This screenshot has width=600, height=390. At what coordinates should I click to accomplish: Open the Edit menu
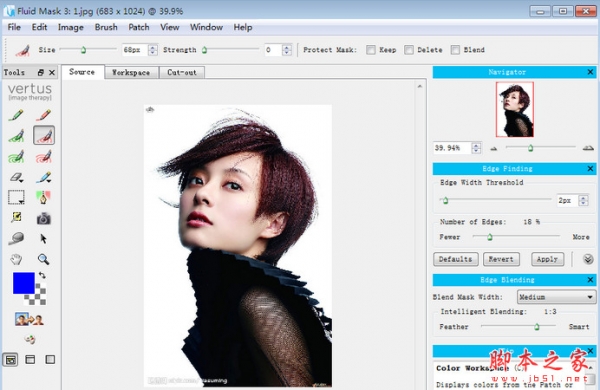[39, 27]
